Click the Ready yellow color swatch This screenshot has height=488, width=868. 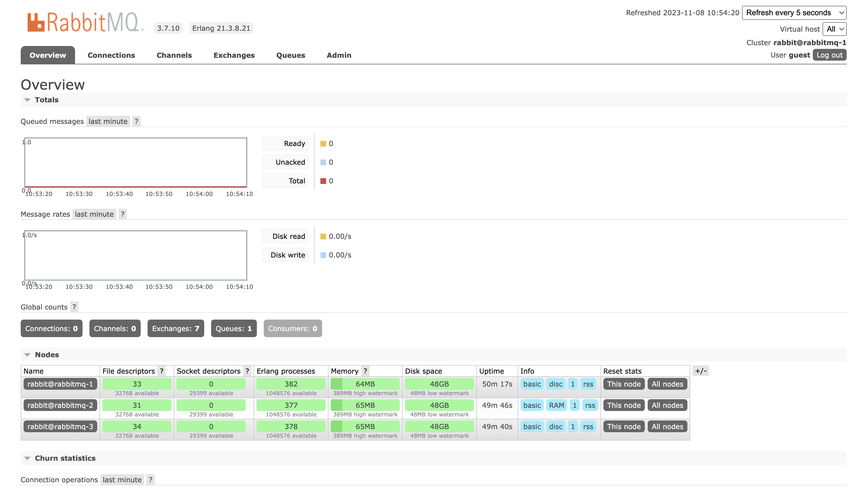point(323,143)
